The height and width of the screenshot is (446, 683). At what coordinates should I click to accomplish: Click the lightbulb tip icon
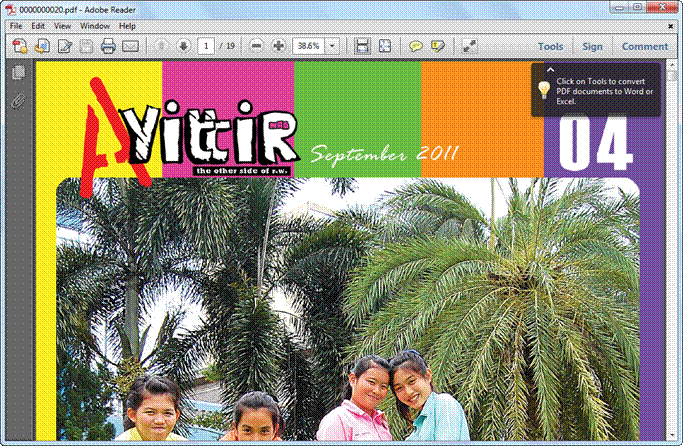pyautogui.click(x=544, y=90)
